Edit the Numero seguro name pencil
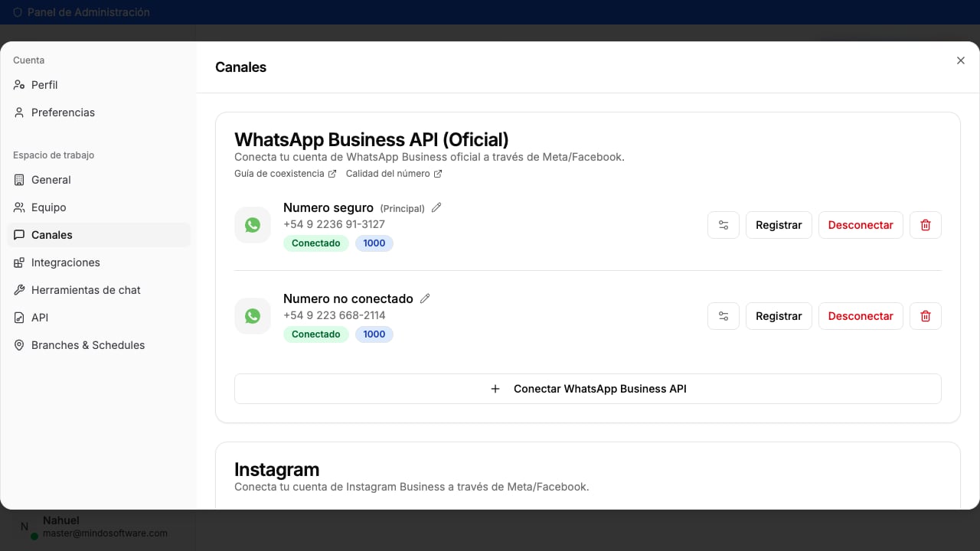Image resolution: width=980 pixels, height=551 pixels. pos(436,207)
